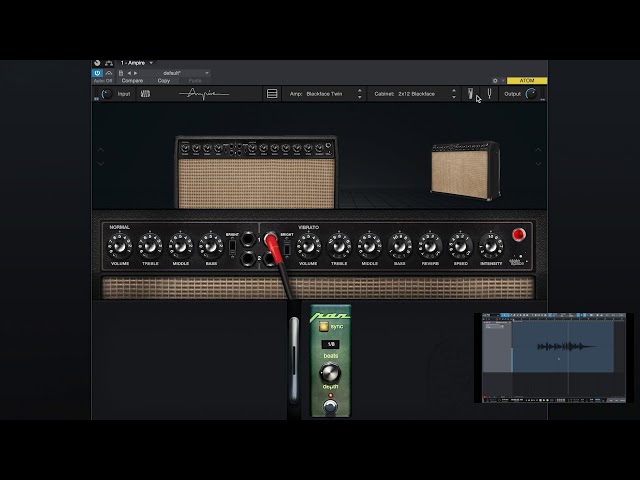This screenshot has width=640, height=480.
Task: Click the plugin routing icon next to '1 - Ampire'
Action: click(109, 63)
